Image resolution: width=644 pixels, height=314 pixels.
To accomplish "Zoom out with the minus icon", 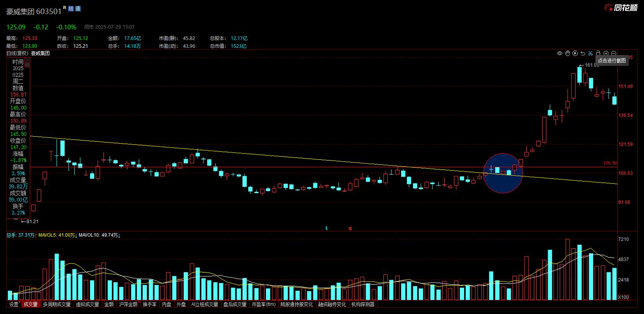I will click(x=614, y=53).
